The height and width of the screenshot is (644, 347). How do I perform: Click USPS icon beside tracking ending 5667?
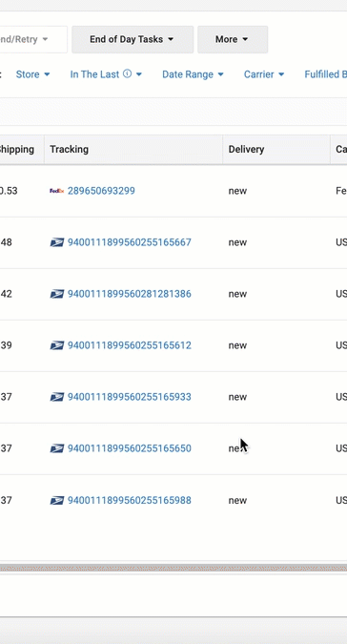tap(57, 242)
